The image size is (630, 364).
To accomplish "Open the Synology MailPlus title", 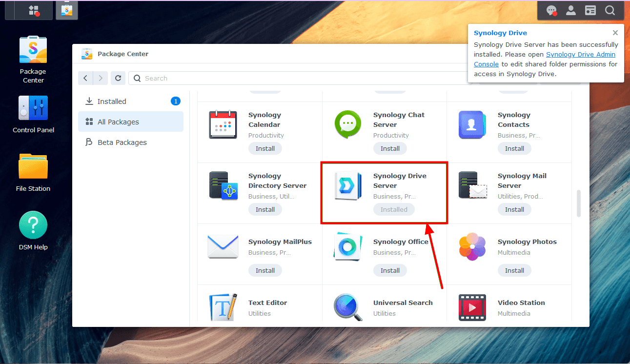I will (280, 242).
